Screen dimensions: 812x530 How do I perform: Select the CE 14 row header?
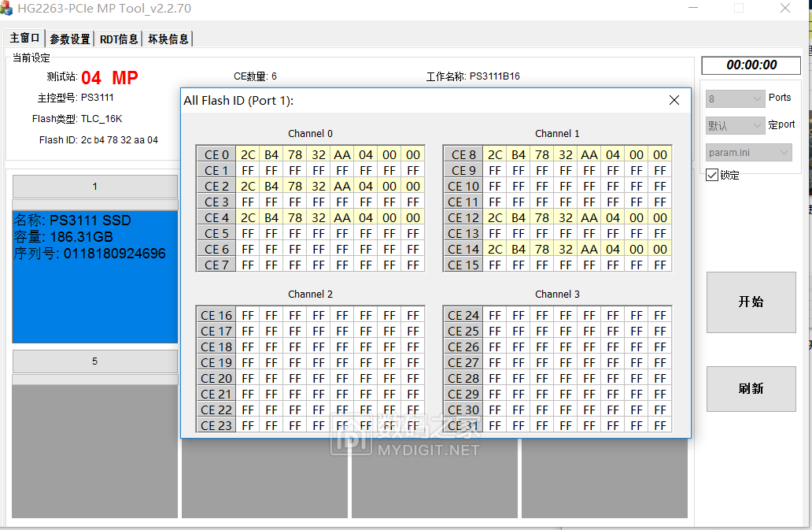[x=463, y=250]
